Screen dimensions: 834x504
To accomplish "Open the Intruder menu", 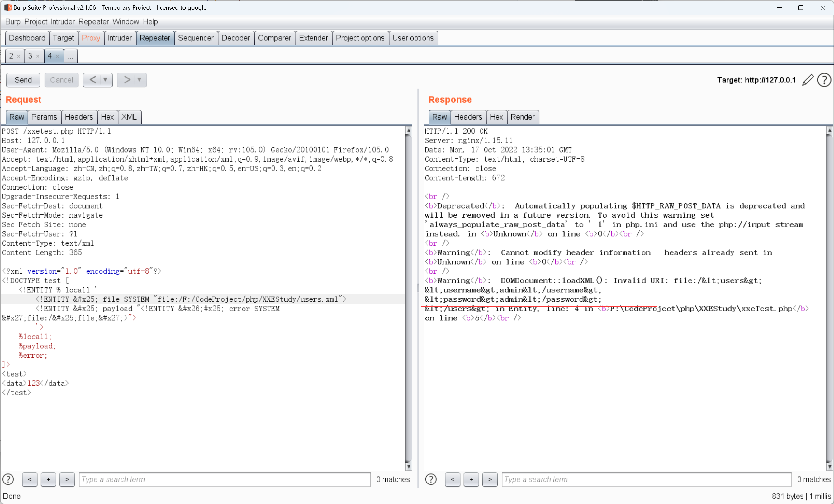I will [x=63, y=22].
